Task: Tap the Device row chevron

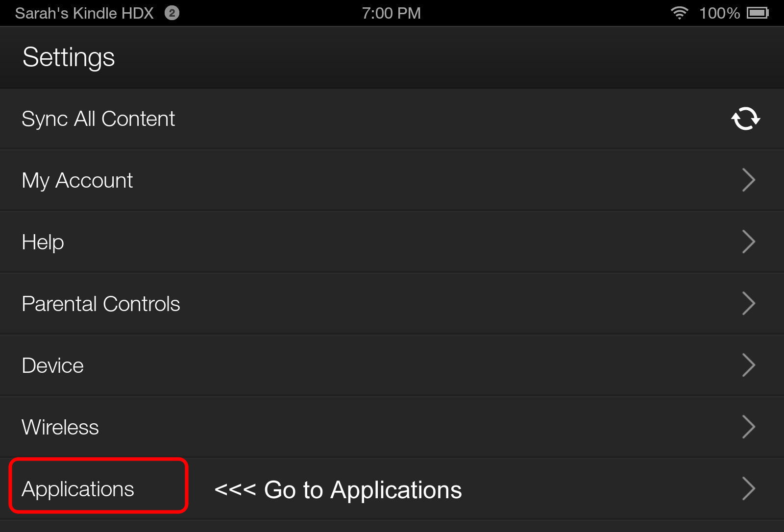Action: [748, 365]
